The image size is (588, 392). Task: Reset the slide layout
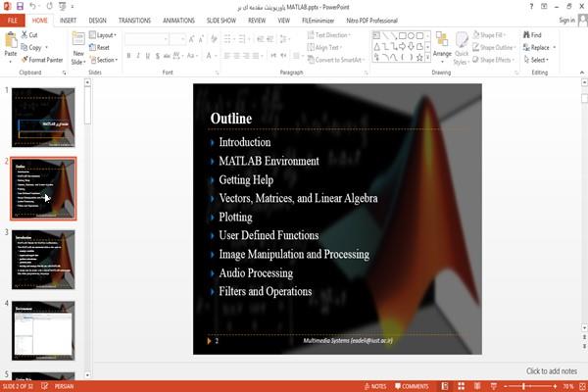100,47
